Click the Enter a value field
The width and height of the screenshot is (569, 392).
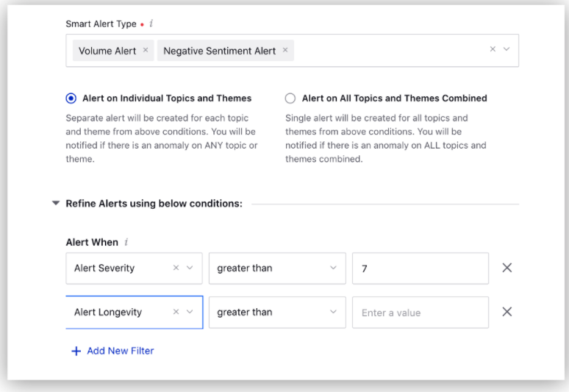pos(420,312)
